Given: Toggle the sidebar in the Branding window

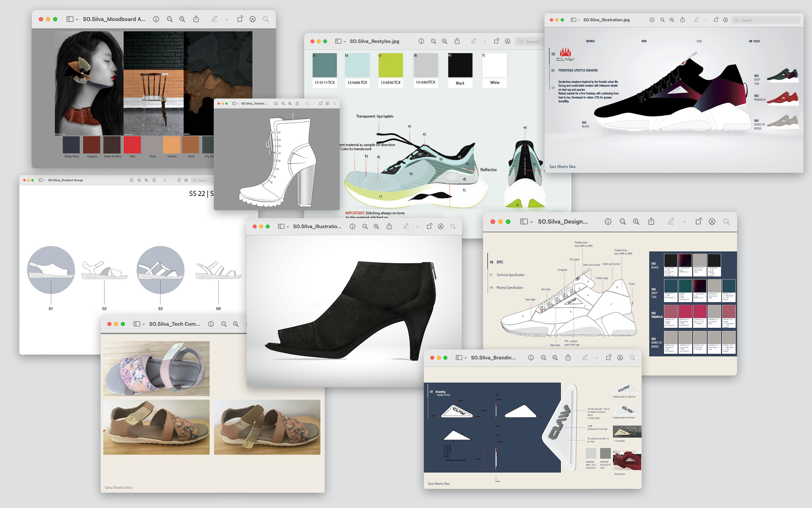Looking at the screenshot, I should (459, 358).
